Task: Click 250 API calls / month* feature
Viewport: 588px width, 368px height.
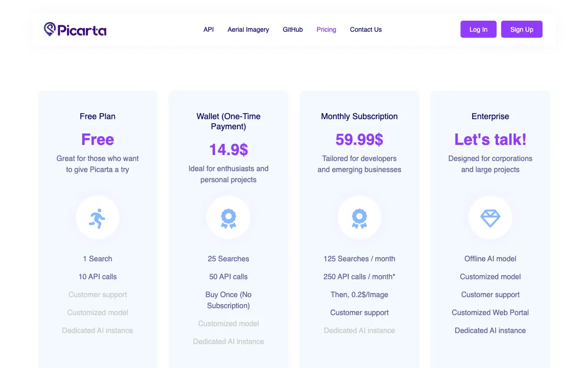Action: [359, 276]
